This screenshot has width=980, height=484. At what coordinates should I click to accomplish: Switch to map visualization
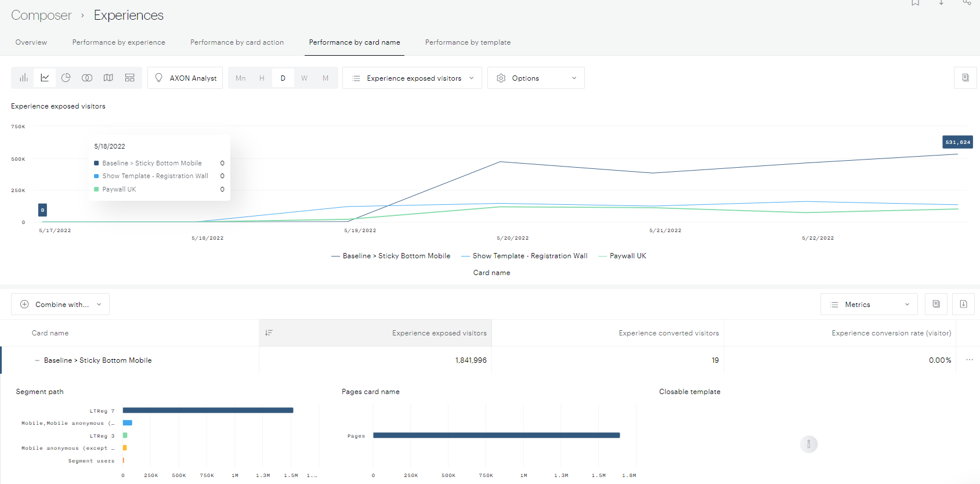(x=109, y=78)
